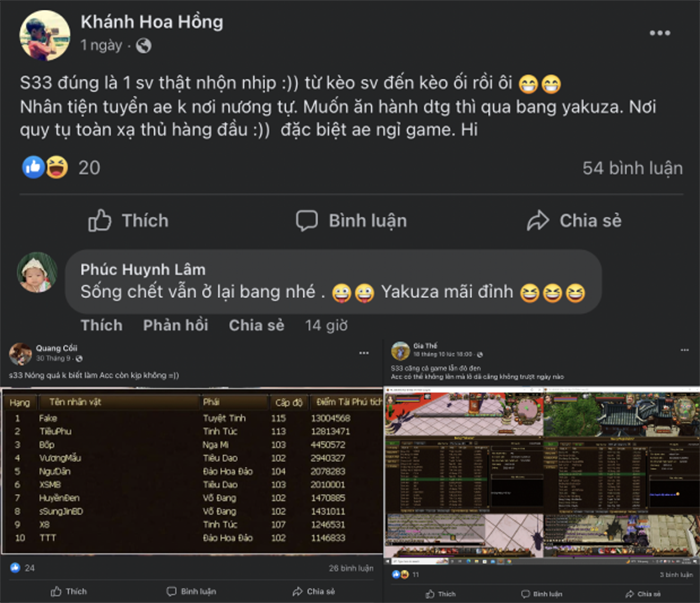View like and haha reaction icons beside 20
The width and height of the screenshot is (700, 603).
point(45,167)
